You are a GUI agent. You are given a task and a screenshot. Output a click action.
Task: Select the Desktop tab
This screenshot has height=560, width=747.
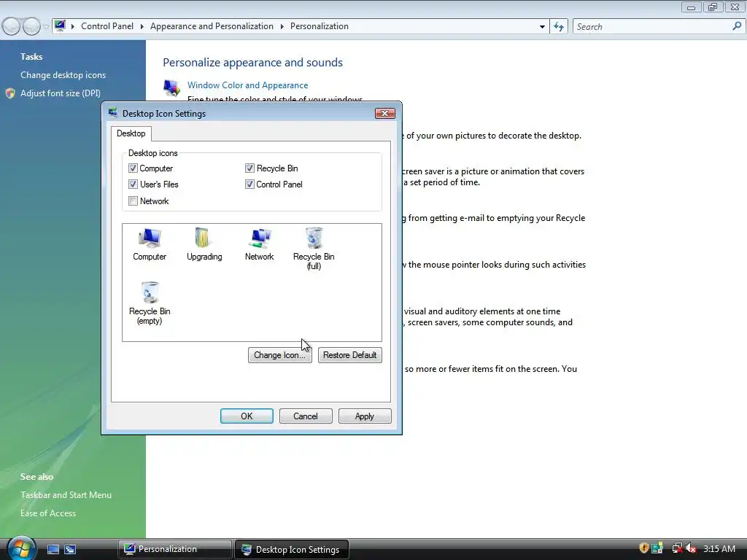click(x=131, y=133)
